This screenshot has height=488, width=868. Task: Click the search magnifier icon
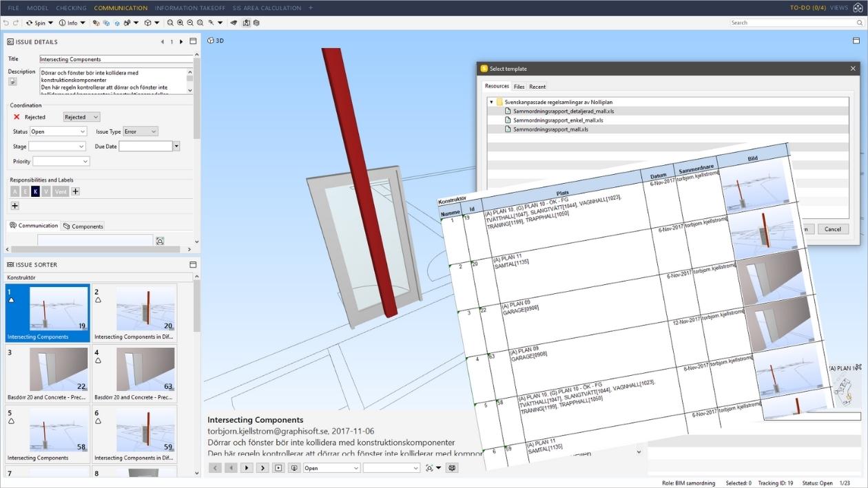(860, 23)
